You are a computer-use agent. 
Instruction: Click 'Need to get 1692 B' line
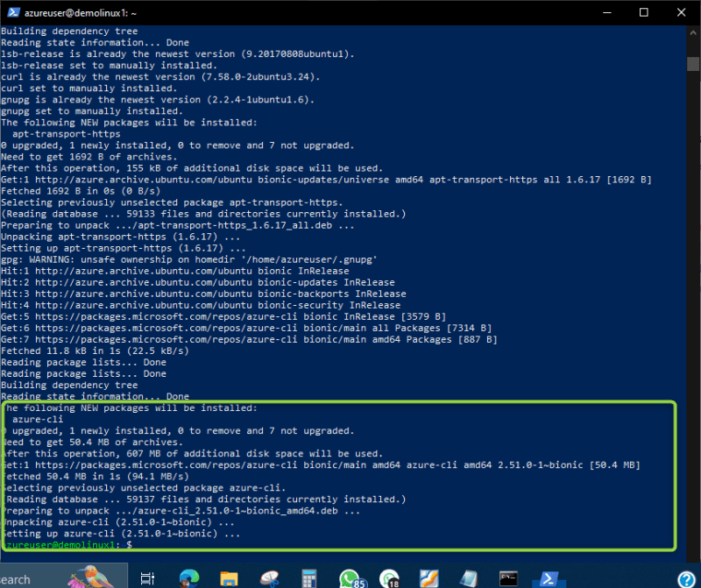click(89, 157)
